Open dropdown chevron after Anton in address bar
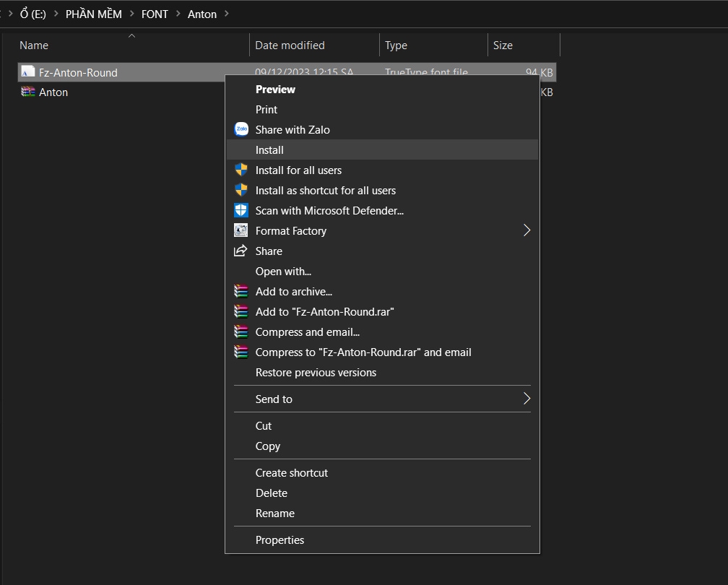 [x=227, y=14]
